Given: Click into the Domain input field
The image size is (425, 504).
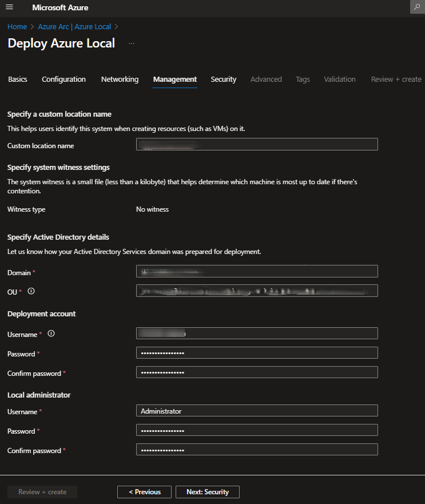Looking at the screenshot, I should point(257,271).
